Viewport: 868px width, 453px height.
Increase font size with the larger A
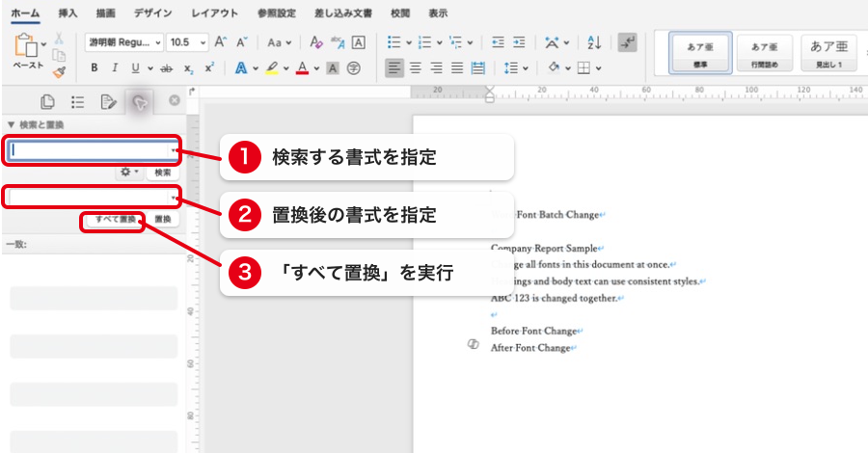point(220,42)
